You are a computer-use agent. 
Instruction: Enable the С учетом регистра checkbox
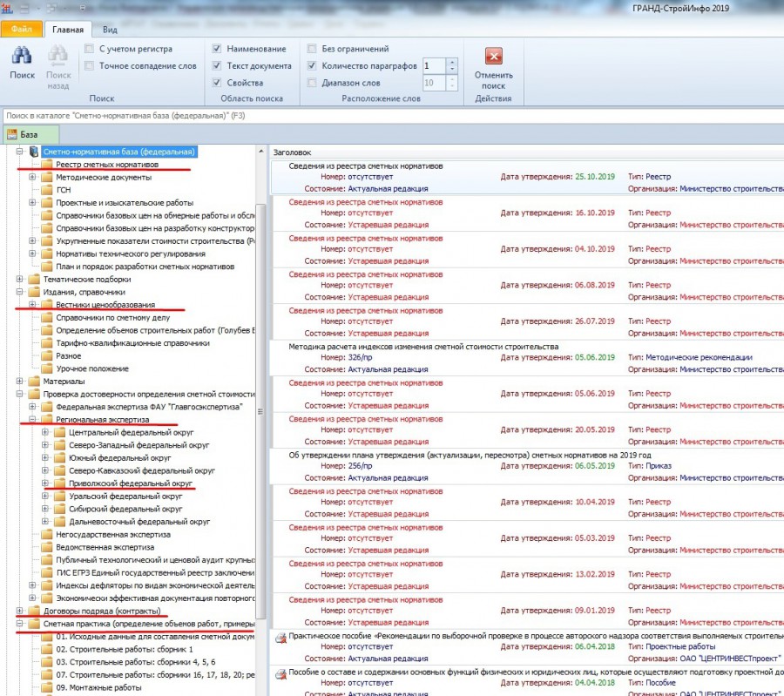click(89, 49)
